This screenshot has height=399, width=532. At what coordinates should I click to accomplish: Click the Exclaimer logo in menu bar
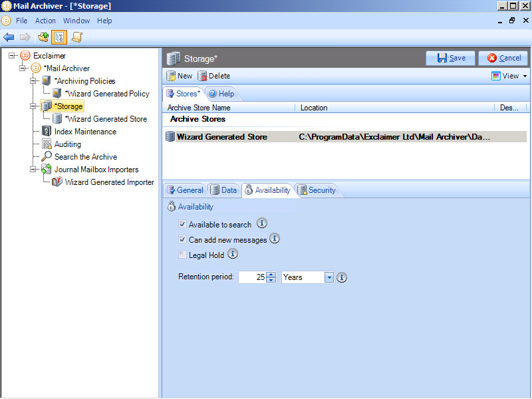(x=6, y=21)
